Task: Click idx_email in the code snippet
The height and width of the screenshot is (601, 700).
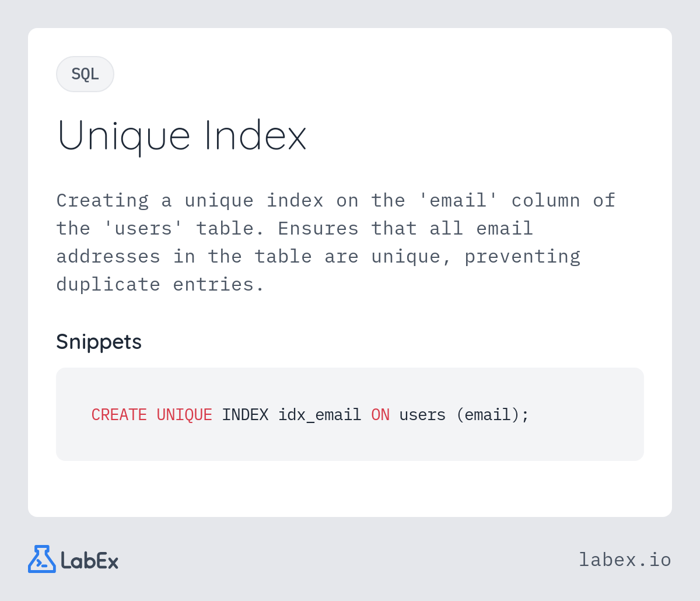Action: coord(320,415)
